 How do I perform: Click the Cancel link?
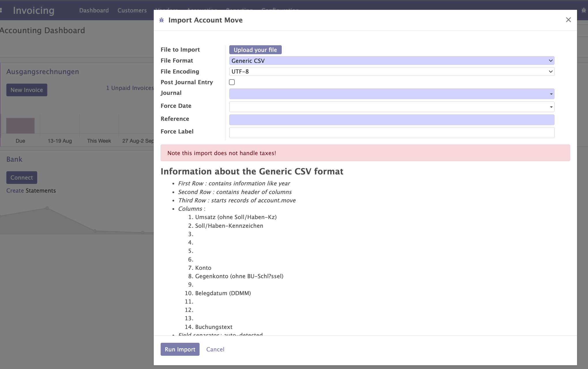pyautogui.click(x=215, y=349)
